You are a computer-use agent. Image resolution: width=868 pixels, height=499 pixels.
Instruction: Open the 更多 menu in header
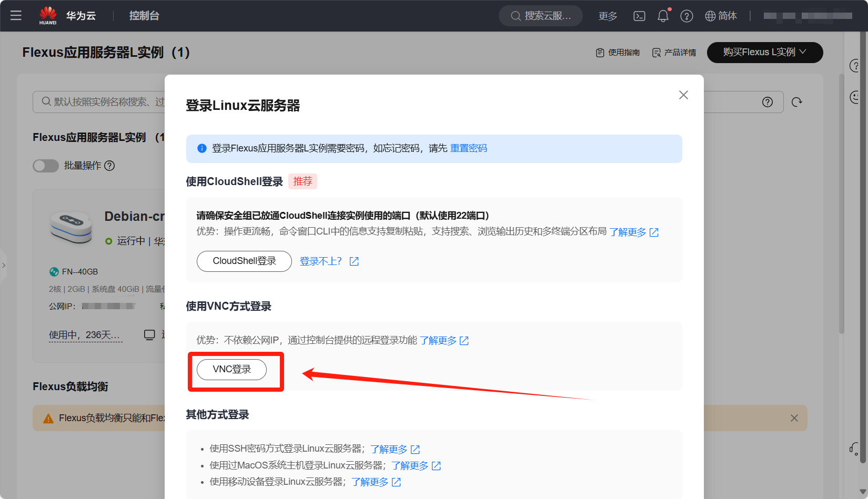coord(608,16)
